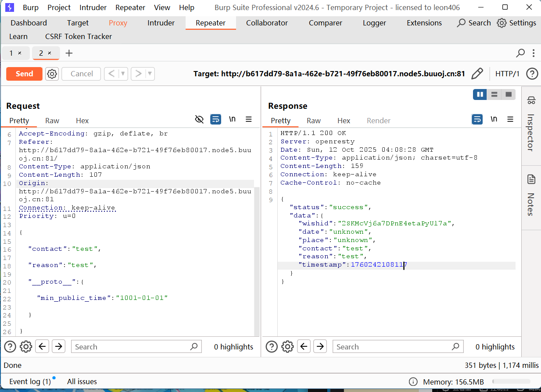The image size is (541, 392).
Task: Switch to the Intruder tool tab
Action: (161, 23)
